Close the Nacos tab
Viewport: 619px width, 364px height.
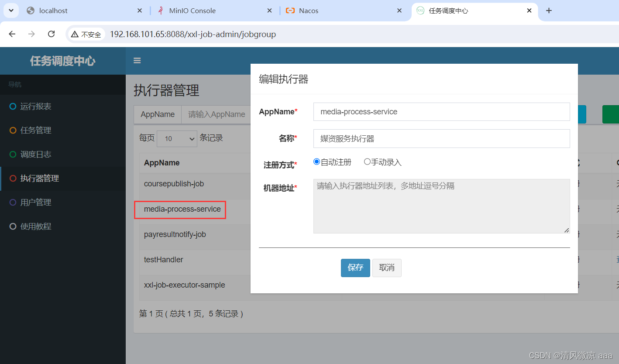399,10
